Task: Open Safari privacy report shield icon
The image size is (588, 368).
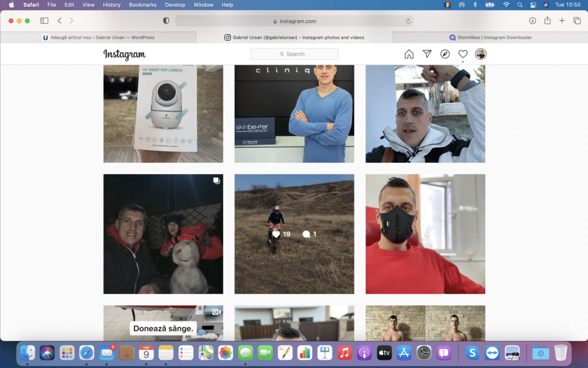Action: coord(166,21)
